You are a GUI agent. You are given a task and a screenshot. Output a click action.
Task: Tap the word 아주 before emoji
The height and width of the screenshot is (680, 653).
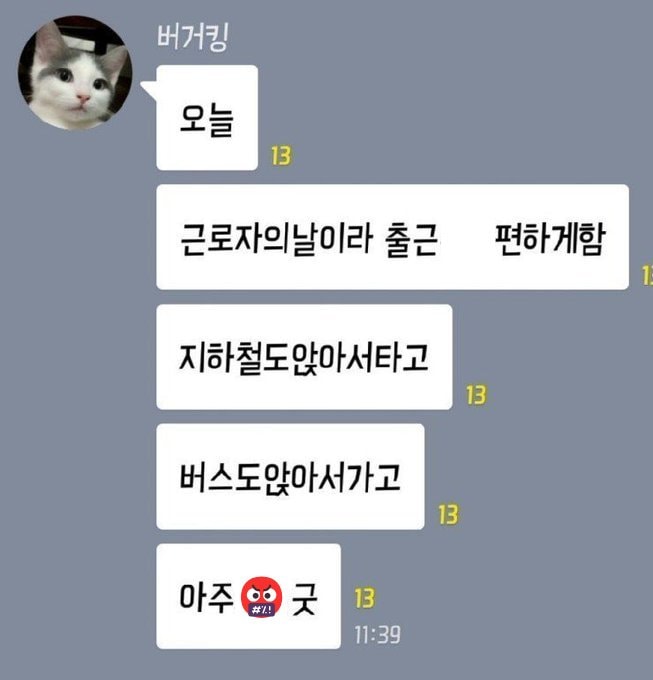(207, 598)
